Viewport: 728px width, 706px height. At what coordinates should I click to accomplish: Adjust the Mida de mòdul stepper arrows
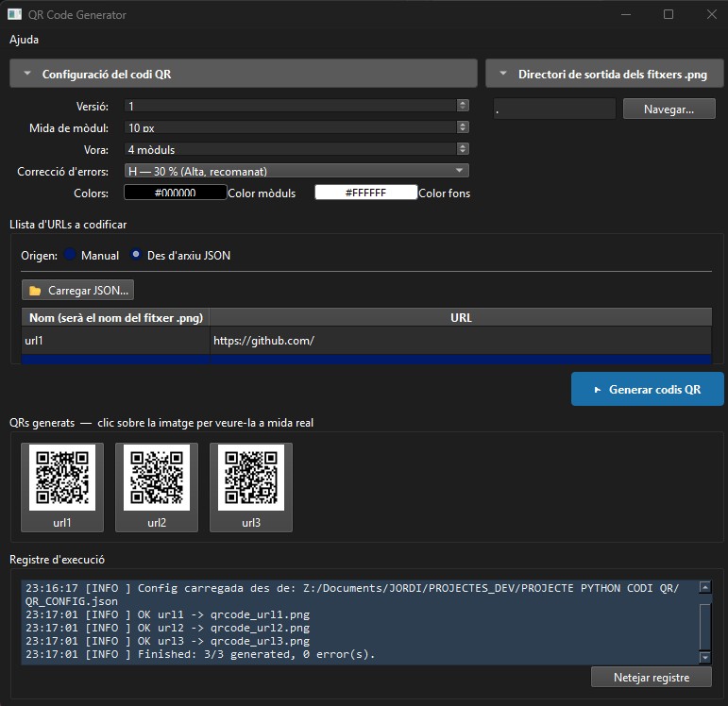(463, 127)
